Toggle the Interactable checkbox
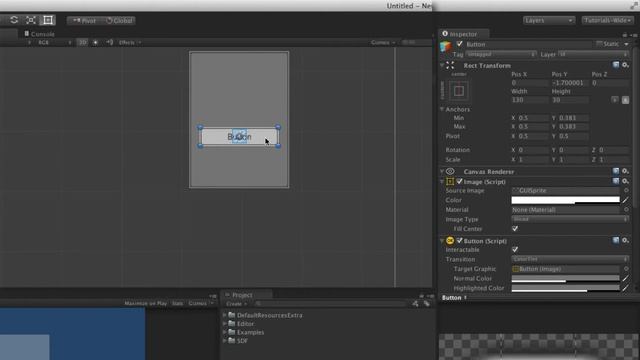The height and width of the screenshot is (360, 640). (515, 249)
